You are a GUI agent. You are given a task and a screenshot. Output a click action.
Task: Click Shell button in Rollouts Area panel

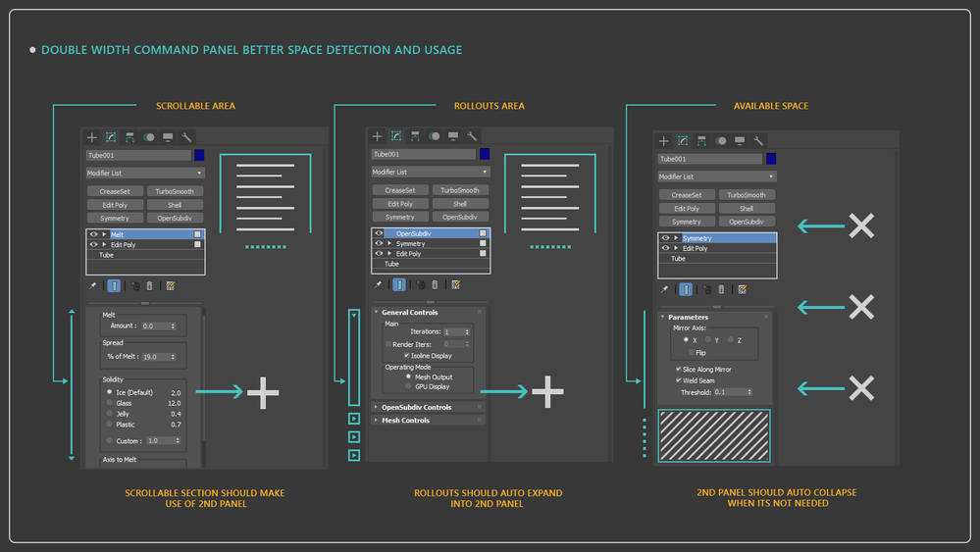(x=460, y=204)
